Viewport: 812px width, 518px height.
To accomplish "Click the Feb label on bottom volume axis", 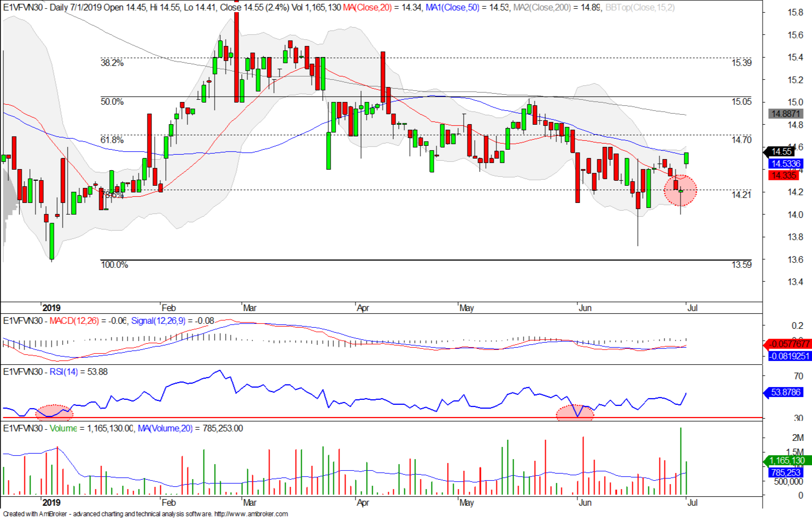I will click(x=169, y=503).
